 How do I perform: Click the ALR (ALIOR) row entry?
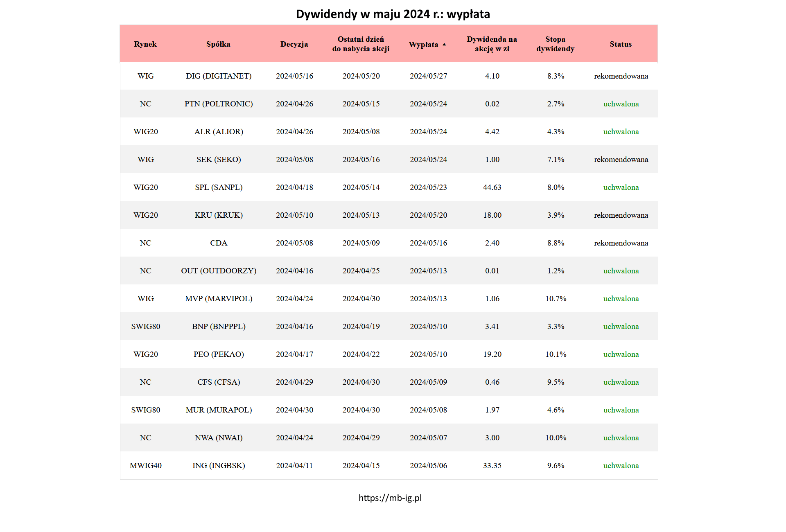219,132
